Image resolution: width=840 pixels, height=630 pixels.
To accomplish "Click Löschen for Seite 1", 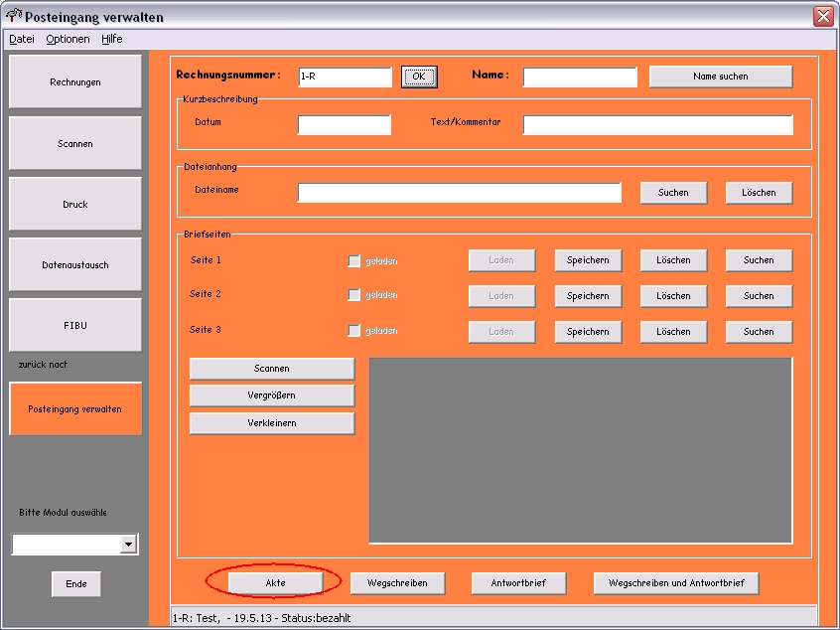I will click(x=673, y=260).
